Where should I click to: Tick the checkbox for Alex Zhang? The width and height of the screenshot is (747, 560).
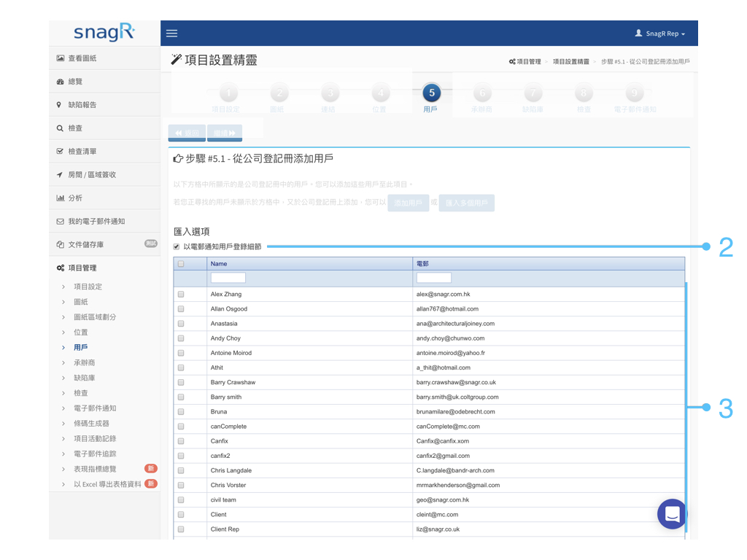coord(181,295)
